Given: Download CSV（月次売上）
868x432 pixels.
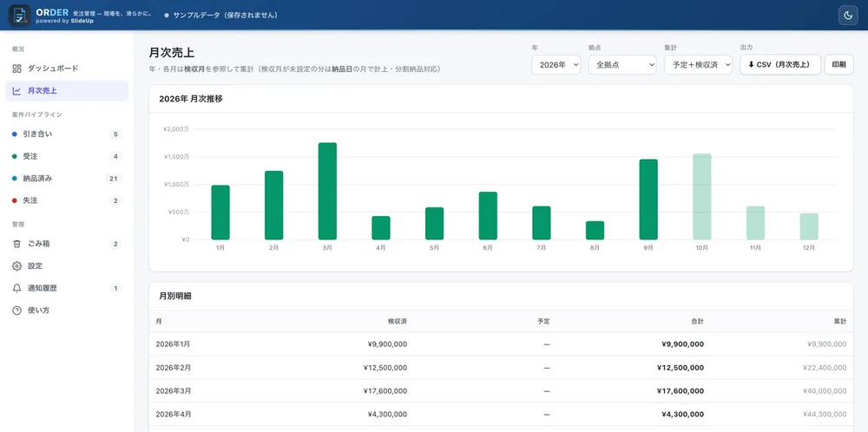Looking at the screenshot, I should click(780, 65).
